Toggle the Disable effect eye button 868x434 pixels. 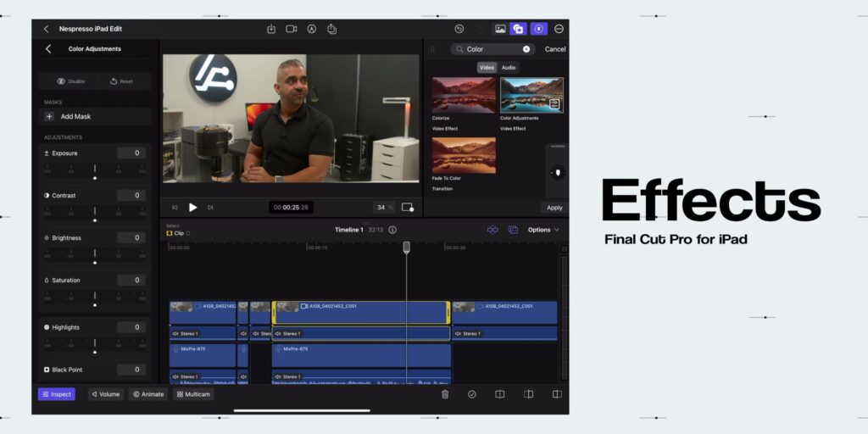70,81
